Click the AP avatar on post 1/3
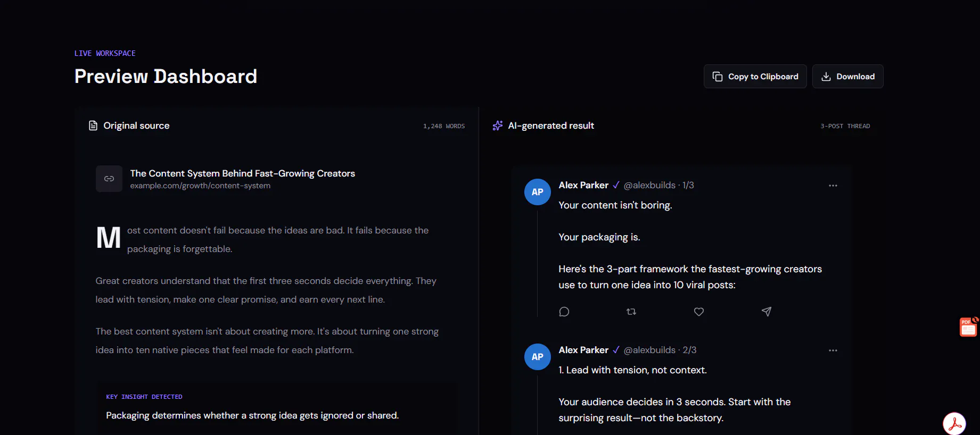The width and height of the screenshot is (980, 435). point(538,192)
